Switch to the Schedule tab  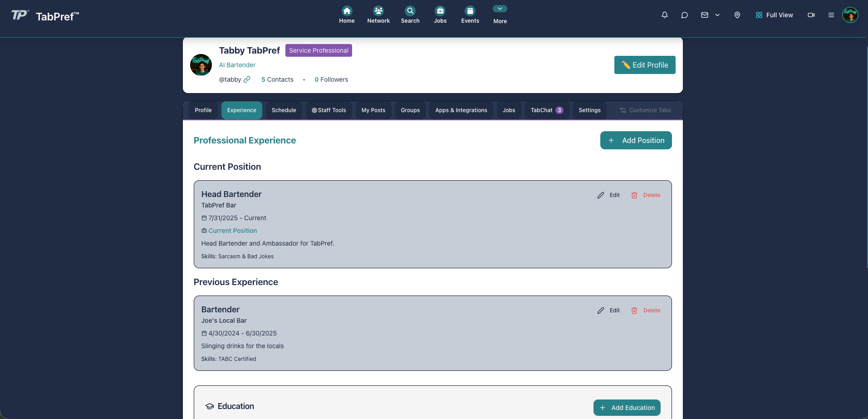point(284,110)
